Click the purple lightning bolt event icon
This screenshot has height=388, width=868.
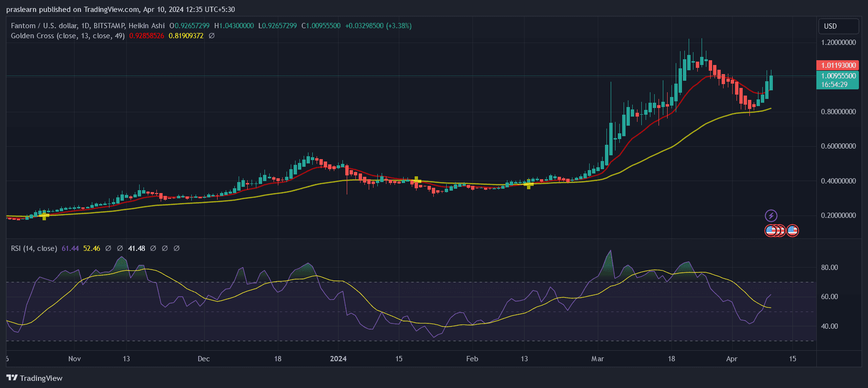point(771,216)
